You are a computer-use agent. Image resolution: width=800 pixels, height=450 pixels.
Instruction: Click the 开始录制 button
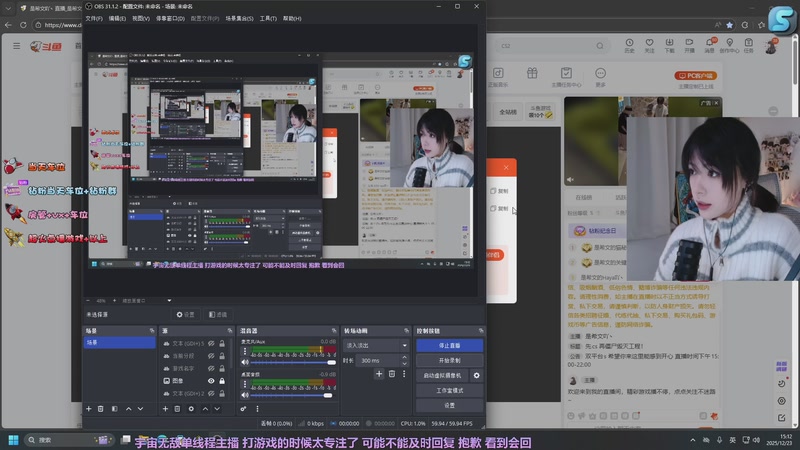[449, 360]
